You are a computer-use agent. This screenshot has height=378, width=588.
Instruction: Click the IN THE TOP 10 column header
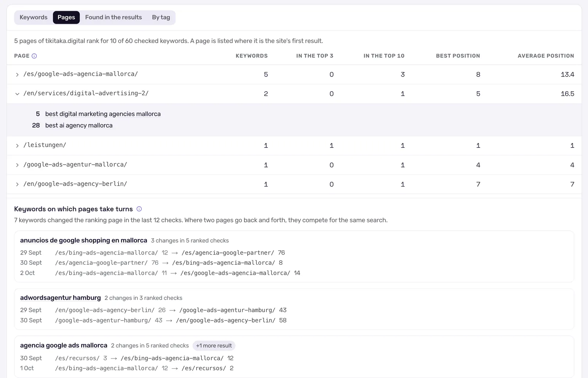click(384, 56)
